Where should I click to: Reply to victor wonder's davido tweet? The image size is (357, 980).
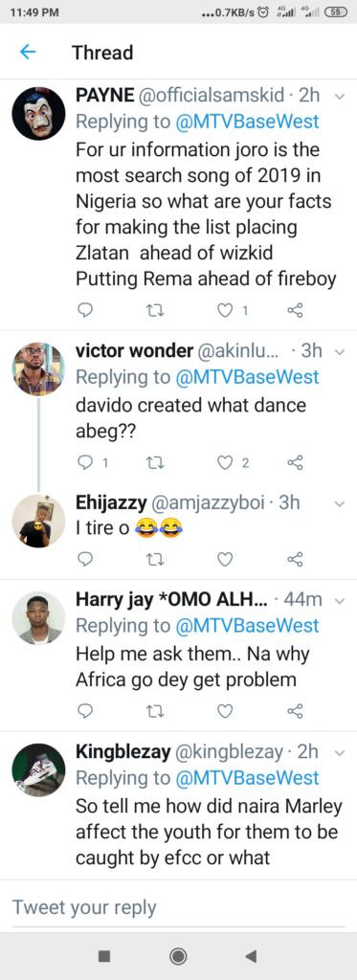coord(85,462)
